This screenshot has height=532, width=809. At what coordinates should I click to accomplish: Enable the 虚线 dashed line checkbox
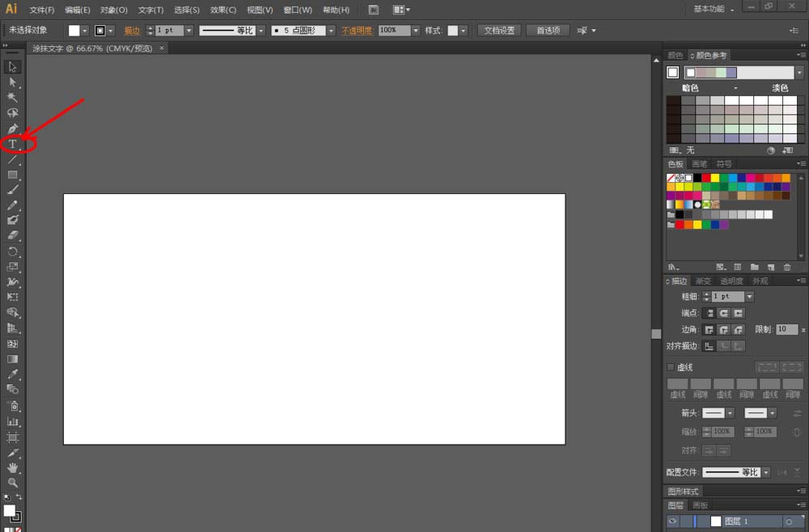670,367
